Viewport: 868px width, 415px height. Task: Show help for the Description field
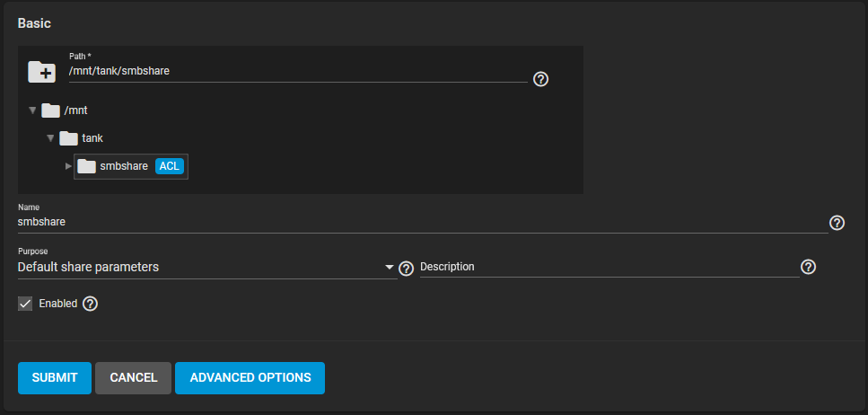point(809,267)
